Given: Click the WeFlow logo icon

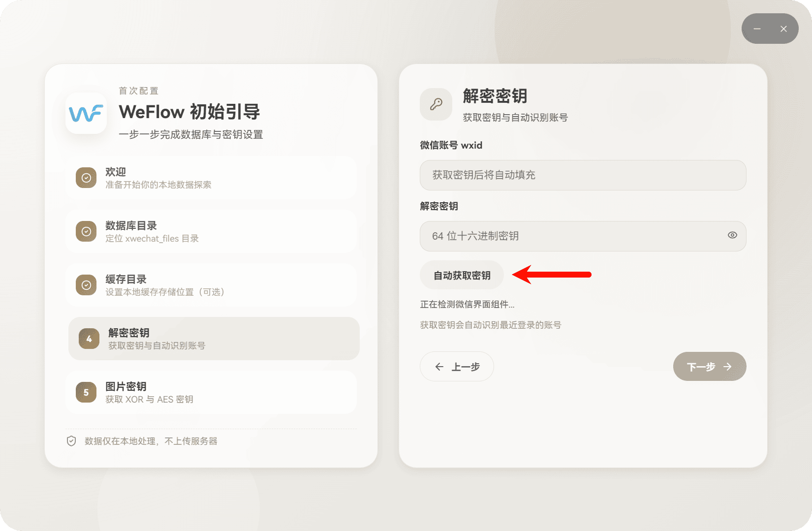Looking at the screenshot, I should coord(86,114).
